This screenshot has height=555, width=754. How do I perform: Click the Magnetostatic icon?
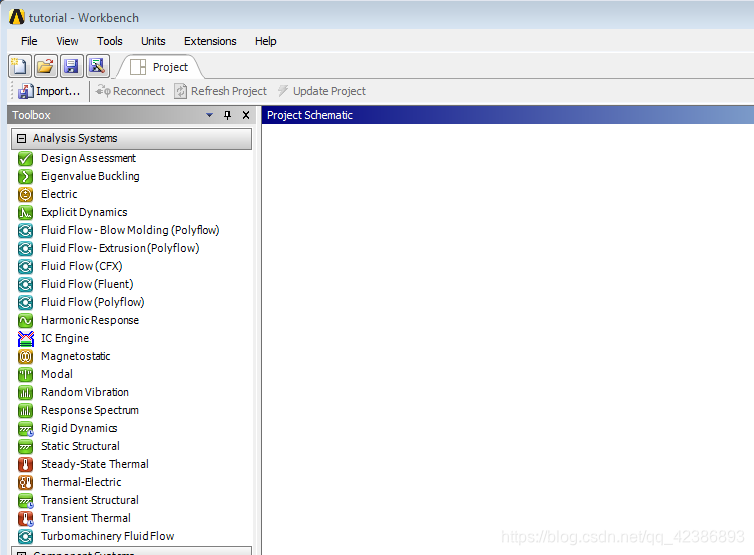point(25,356)
